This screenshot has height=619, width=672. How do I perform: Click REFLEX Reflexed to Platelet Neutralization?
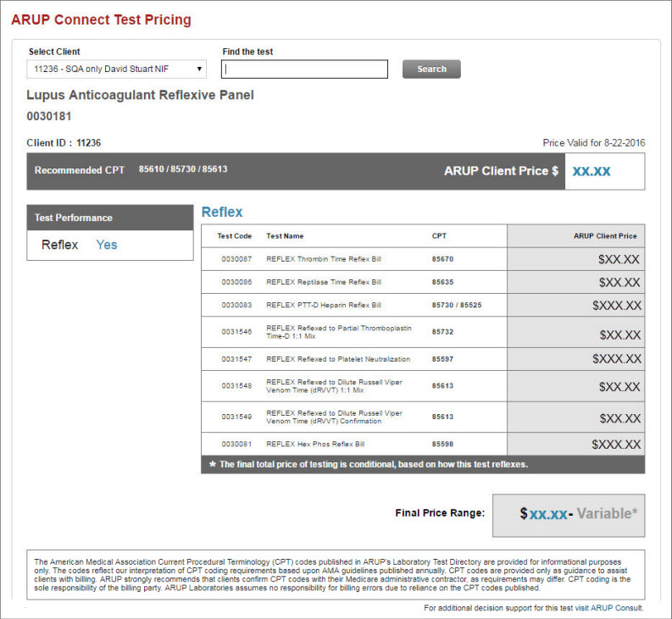pyautogui.click(x=338, y=359)
